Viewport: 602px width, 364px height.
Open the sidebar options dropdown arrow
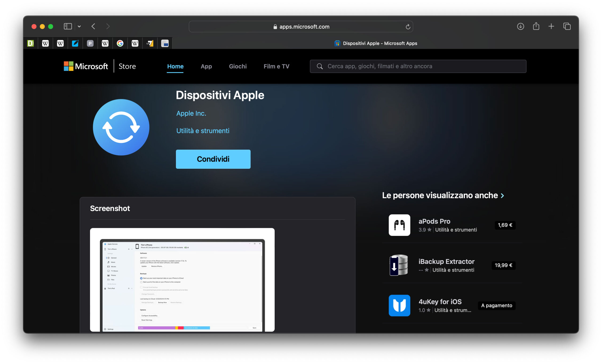[x=79, y=26]
